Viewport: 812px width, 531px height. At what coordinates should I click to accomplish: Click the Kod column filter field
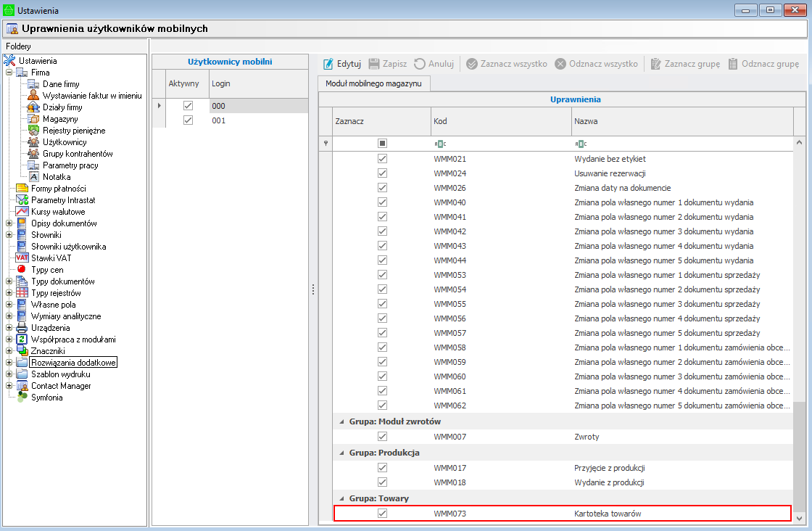[x=499, y=144]
